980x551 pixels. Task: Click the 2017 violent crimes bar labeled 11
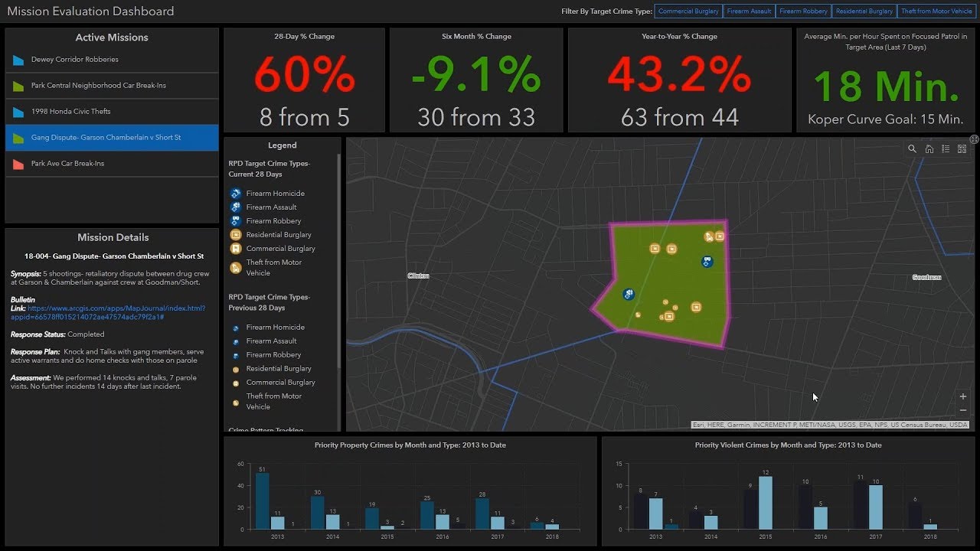(861, 505)
